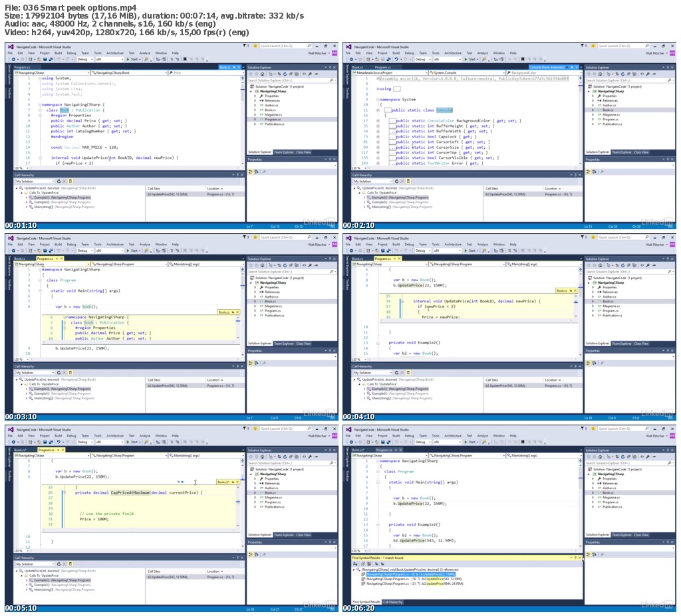681x616 pixels.
Task: Open the Analyze menu in the 00:02:10 frame
Action: tap(483, 53)
